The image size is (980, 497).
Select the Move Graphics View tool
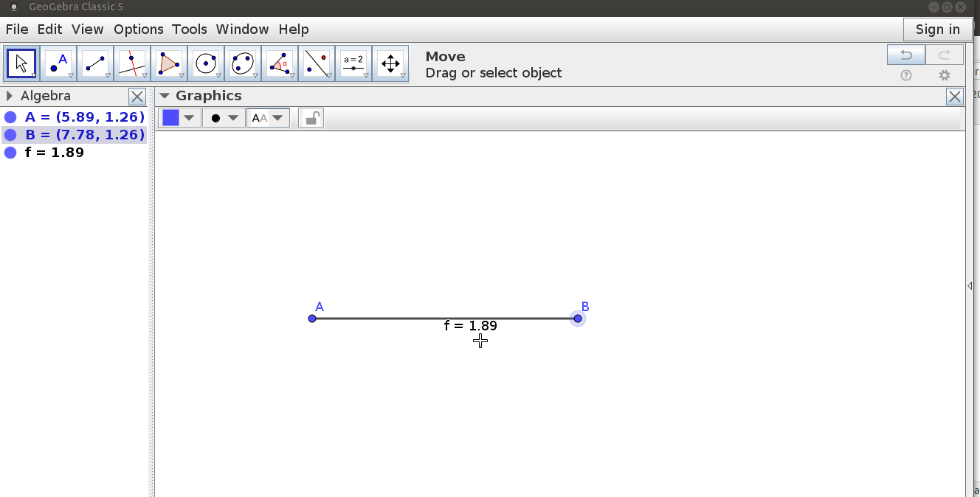[390, 64]
